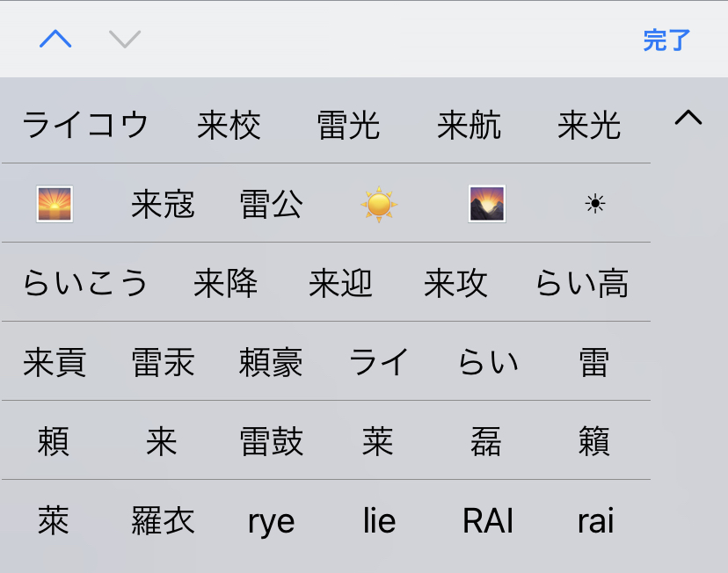728x573 pixels.
Task: Insert the sunrise over water emoji
Action: pyautogui.click(x=55, y=205)
